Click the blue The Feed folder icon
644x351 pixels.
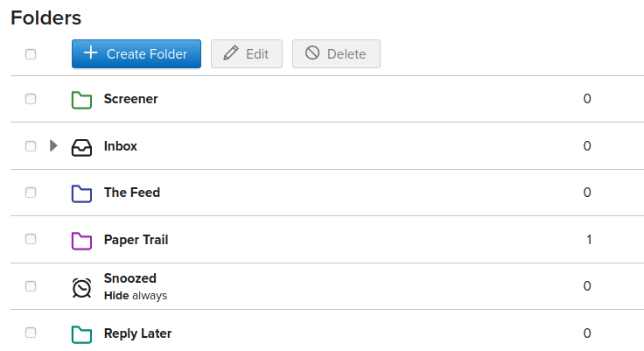point(81,193)
